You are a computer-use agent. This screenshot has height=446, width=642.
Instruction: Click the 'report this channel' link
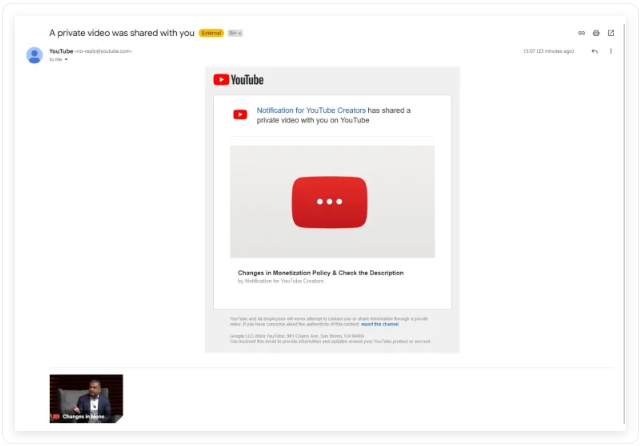tap(380, 324)
